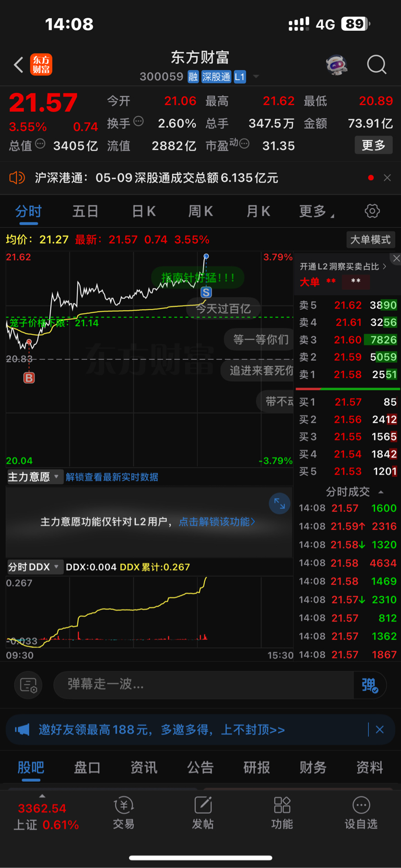The height and width of the screenshot is (868, 401).
Task: Tap trade row with volume 4634
Action: pyautogui.click(x=348, y=563)
